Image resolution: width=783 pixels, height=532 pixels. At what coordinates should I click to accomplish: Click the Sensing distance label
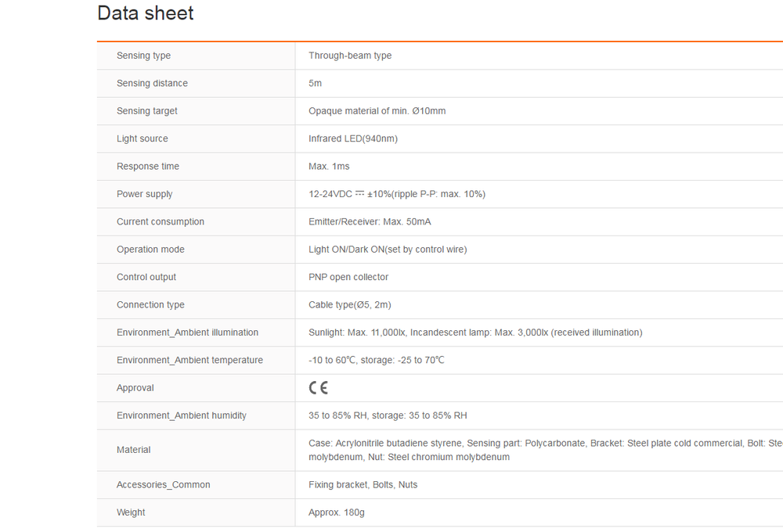[x=152, y=84]
